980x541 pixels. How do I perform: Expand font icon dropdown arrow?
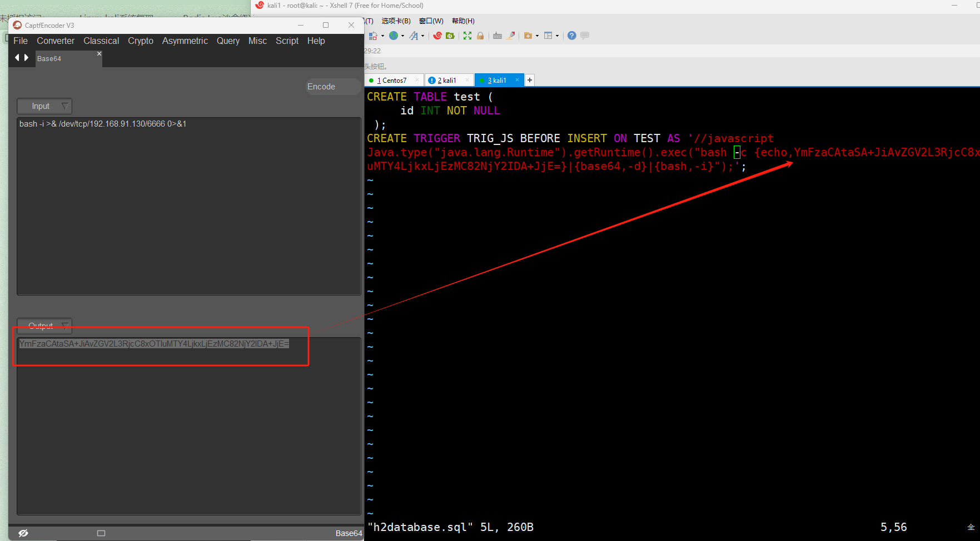(423, 36)
